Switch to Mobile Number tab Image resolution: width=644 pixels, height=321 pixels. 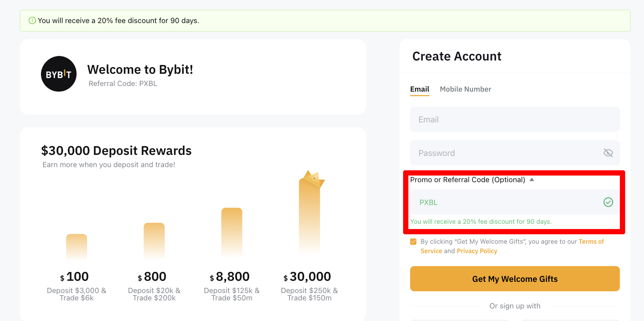(465, 89)
